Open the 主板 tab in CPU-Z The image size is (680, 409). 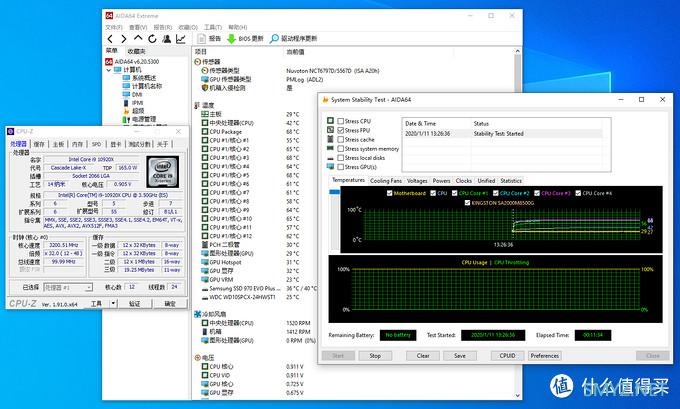(x=58, y=144)
